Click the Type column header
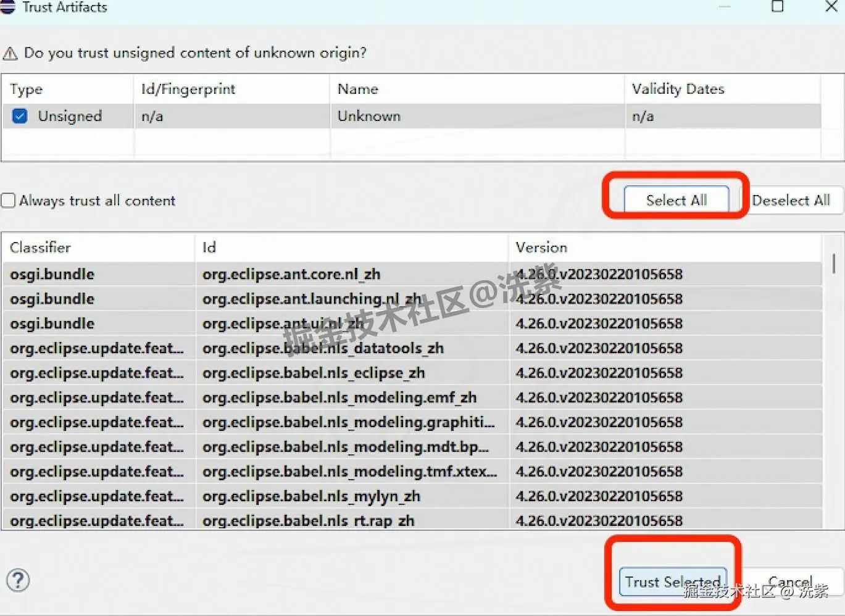 (x=67, y=89)
